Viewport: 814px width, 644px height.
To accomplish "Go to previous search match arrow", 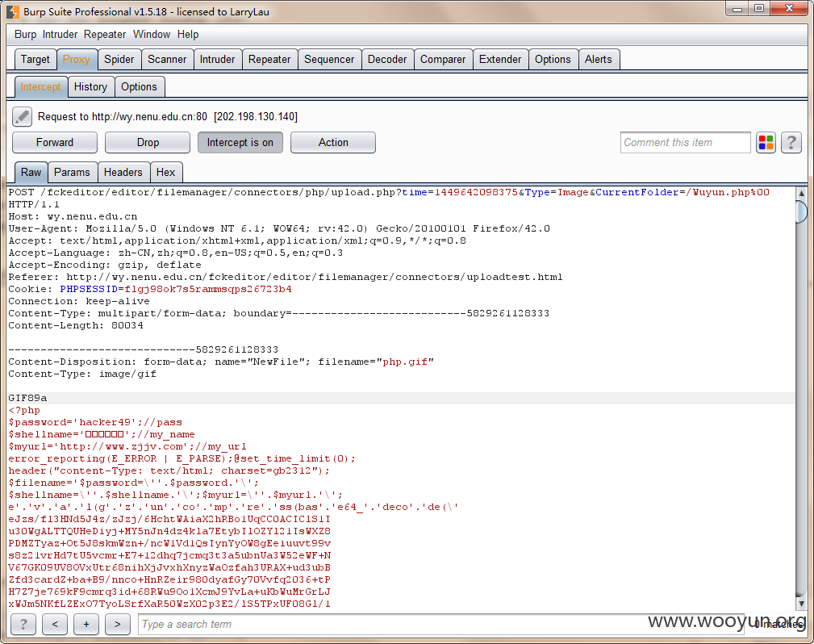I will 55,624.
